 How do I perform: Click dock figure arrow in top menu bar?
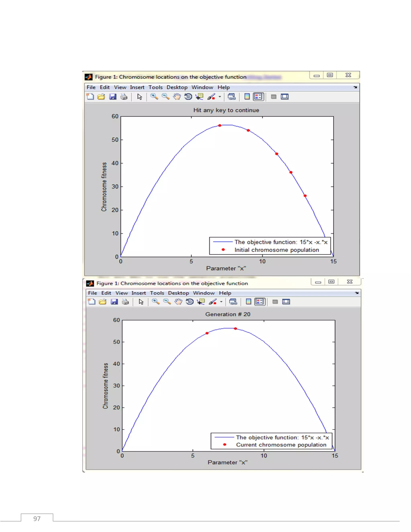pyautogui.click(x=355, y=87)
